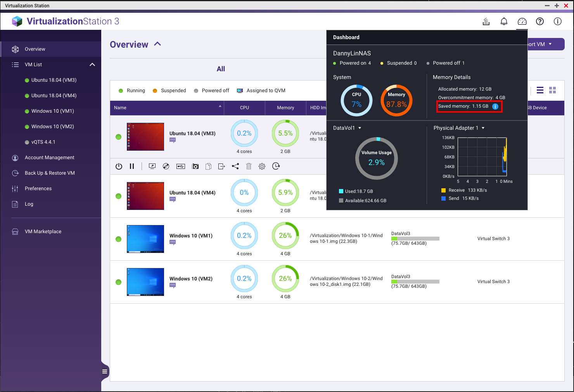The image size is (574, 392).
Task: Click the background tasks icon in the header
Action: point(486,21)
